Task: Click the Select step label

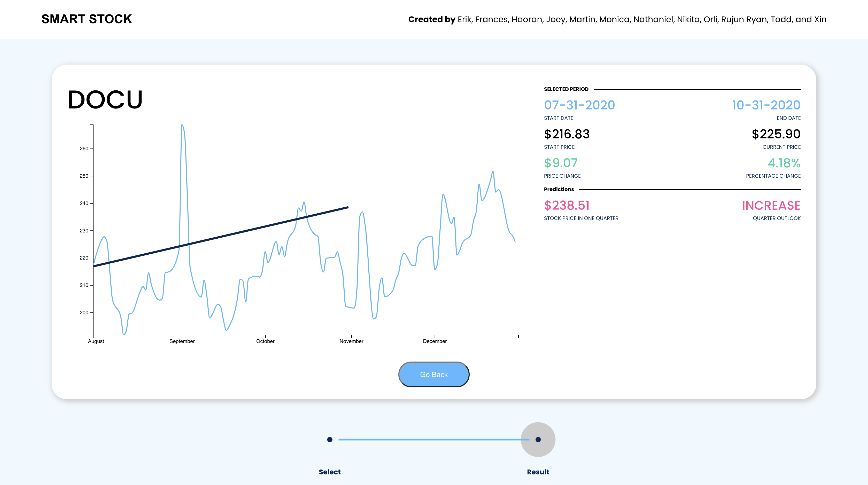Action: [330, 472]
